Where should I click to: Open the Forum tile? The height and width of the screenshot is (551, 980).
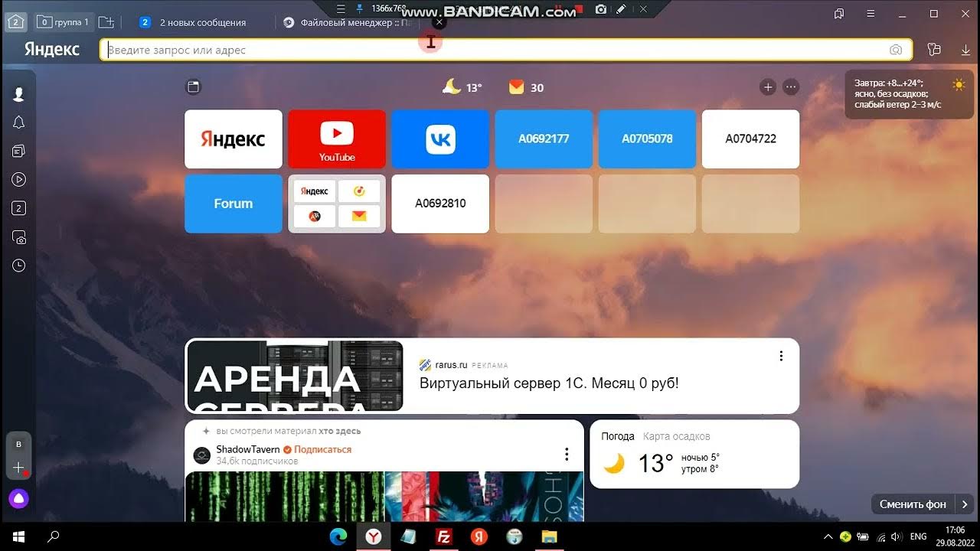pos(234,204)
